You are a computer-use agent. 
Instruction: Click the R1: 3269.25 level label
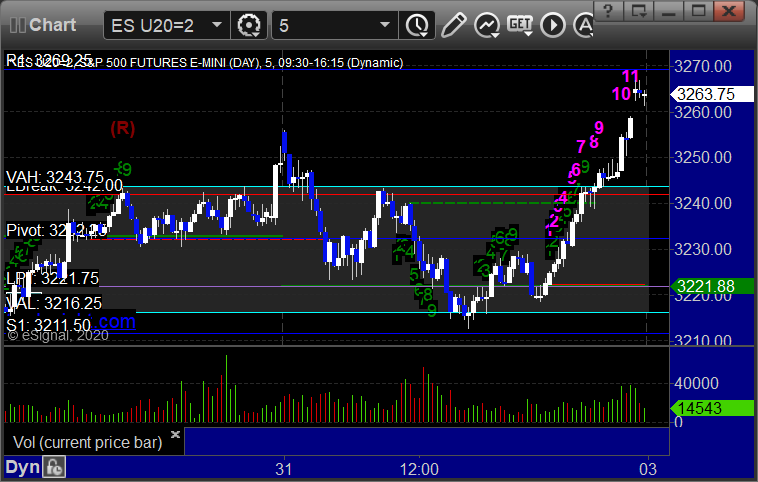49,59
